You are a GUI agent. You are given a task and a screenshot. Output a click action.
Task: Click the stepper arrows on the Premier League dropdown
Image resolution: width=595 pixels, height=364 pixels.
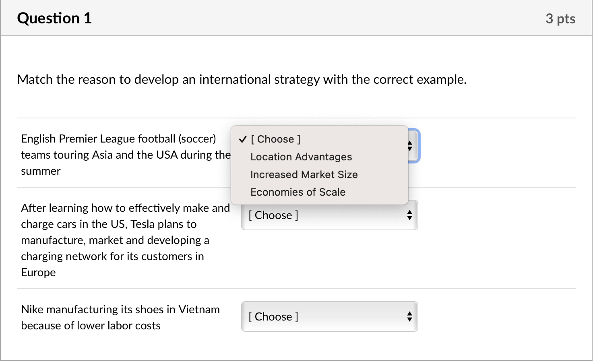[x=409, y=146]
